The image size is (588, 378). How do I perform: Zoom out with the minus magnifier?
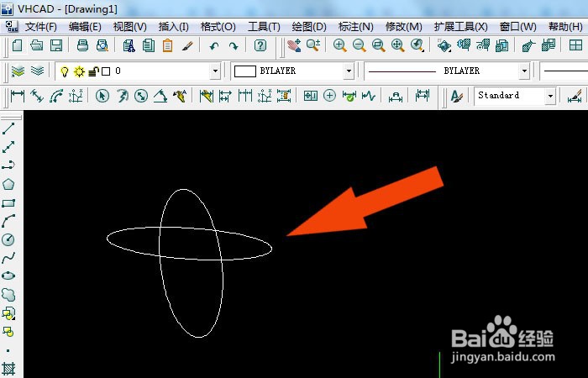coord(360,45)
